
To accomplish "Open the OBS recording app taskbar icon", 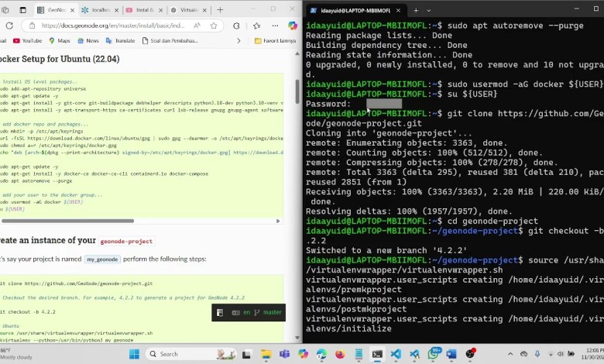I will 470,354.
